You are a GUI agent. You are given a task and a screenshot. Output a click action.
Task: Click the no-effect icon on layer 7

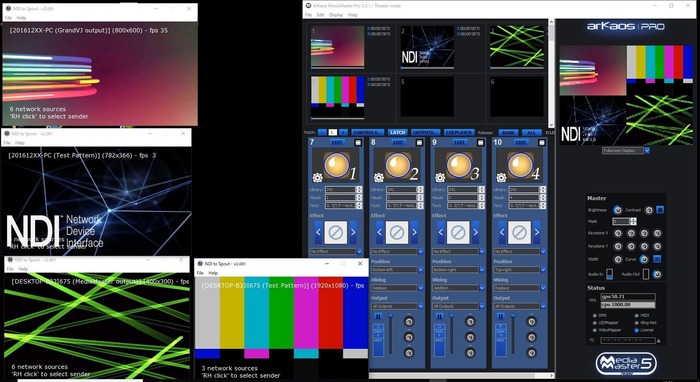click(x=336, y=232)
